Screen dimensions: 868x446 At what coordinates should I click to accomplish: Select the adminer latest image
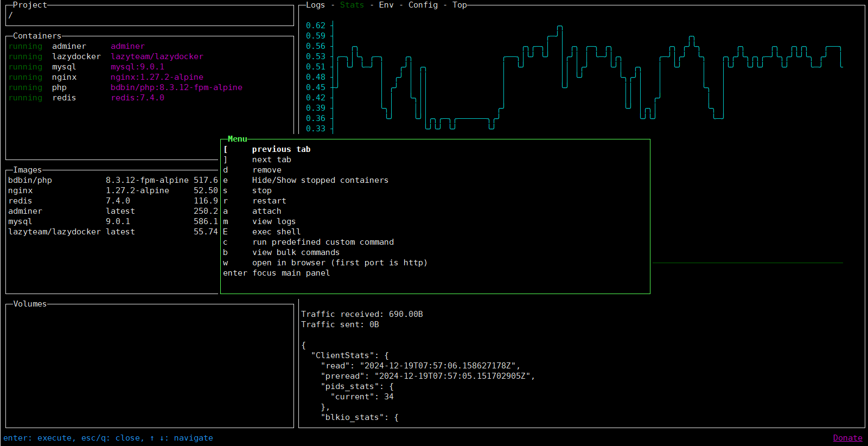(113, 211)
